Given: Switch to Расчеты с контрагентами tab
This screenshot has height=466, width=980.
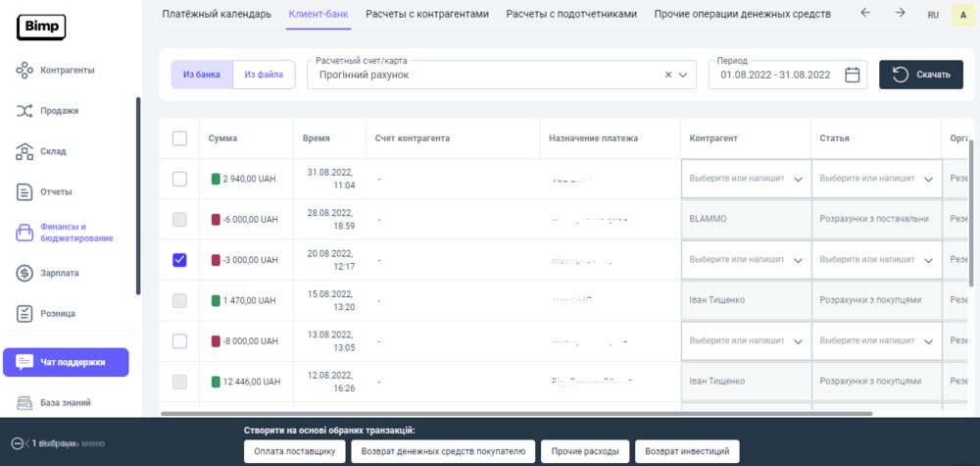Looking at the screenshot, I should click(426, 14).
